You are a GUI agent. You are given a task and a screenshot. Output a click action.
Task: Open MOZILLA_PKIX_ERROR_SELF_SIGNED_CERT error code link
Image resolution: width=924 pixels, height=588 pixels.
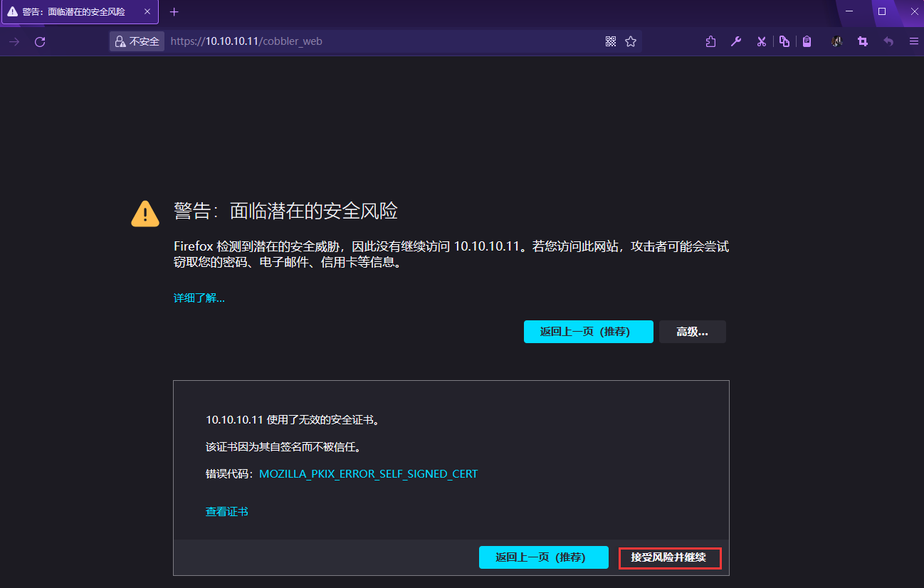pyautogui.click(x=369, y=473)
